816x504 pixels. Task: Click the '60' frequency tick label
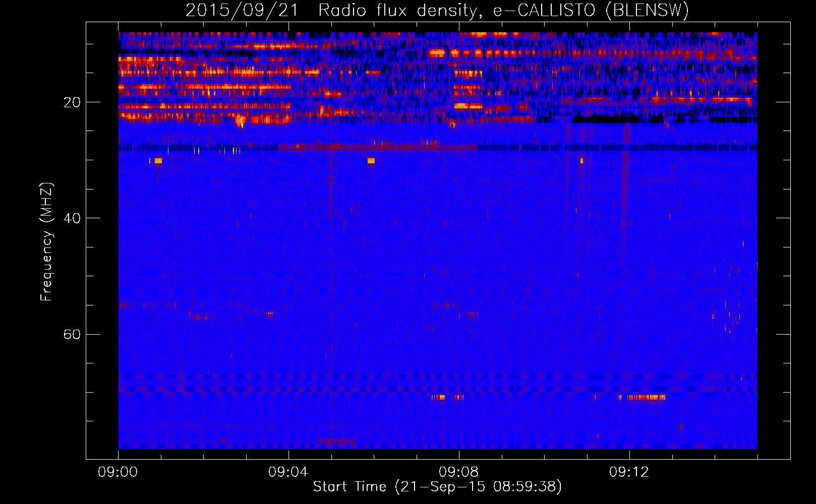point(72,334)
